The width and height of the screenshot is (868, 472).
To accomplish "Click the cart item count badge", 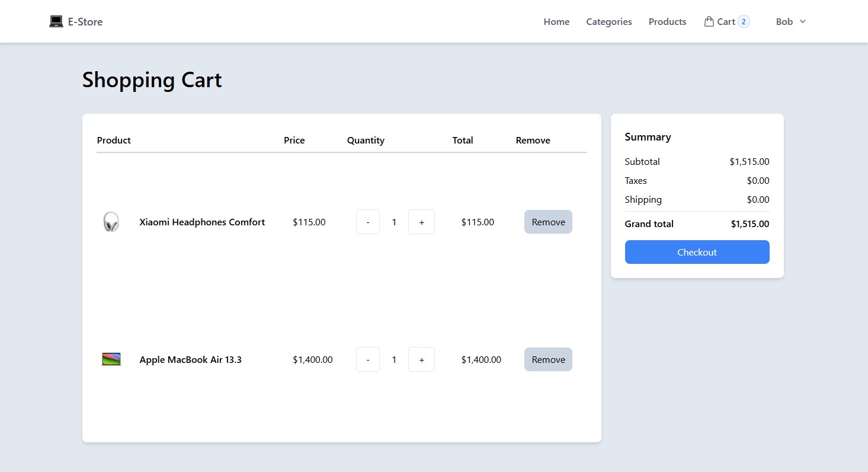I will pyautogui.click(x=744, y=22).
